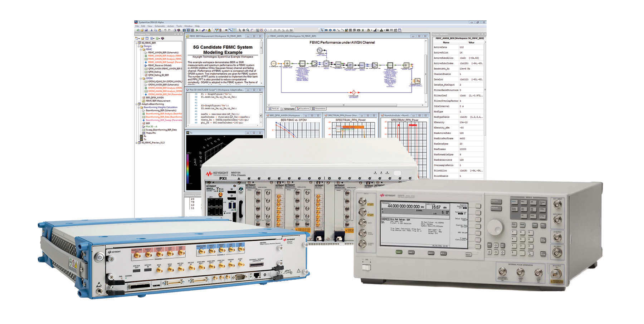Click the eye icon in the toolbar
Image resolution: width=644 pixels, height=324 pixels.
click(226, 30)
